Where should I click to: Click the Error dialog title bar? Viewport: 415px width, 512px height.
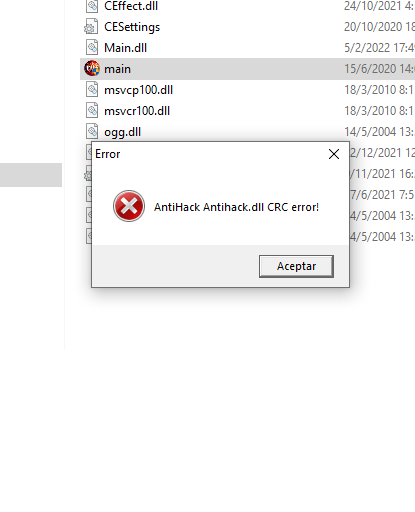click(208, 154)
